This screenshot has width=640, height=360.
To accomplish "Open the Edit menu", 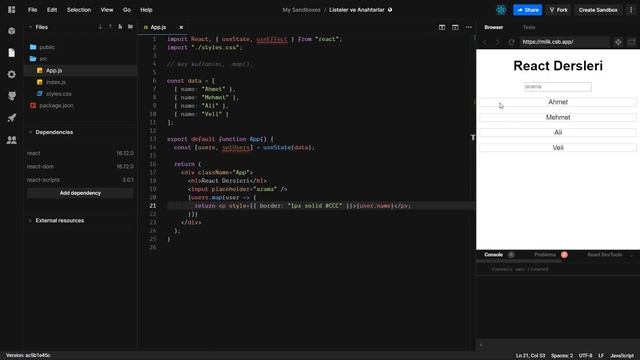I will [x=52, y=10].
